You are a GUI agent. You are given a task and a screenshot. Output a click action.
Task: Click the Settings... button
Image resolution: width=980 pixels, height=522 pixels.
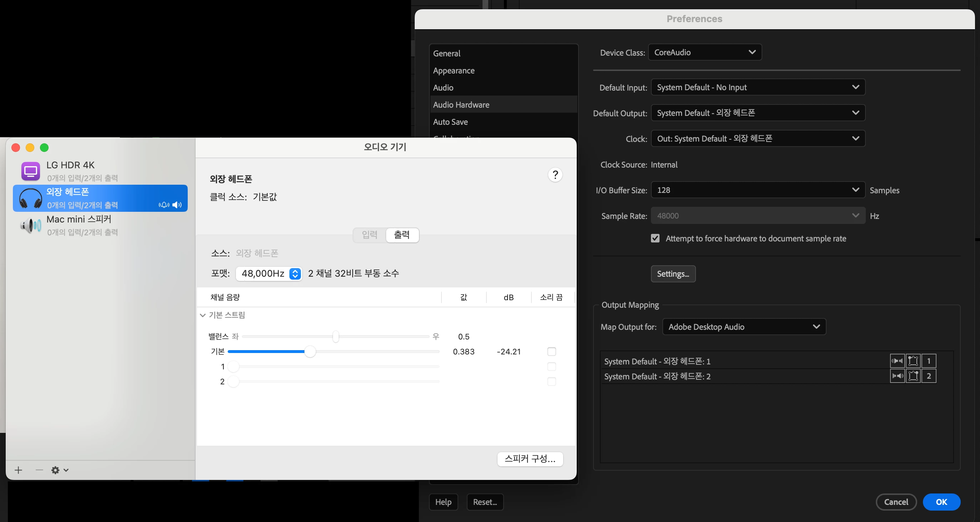tap(673, 274)
